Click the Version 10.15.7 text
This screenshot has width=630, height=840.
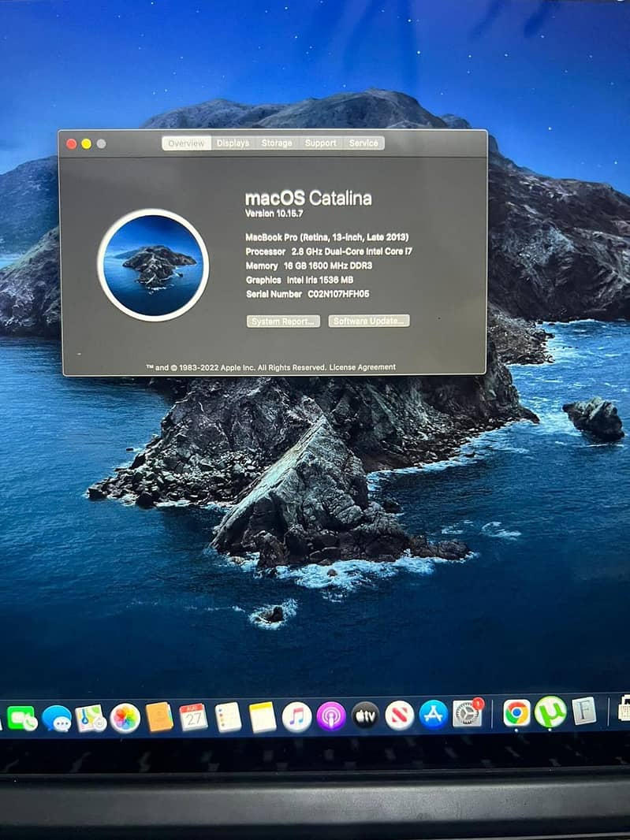(x=274, y=214)
